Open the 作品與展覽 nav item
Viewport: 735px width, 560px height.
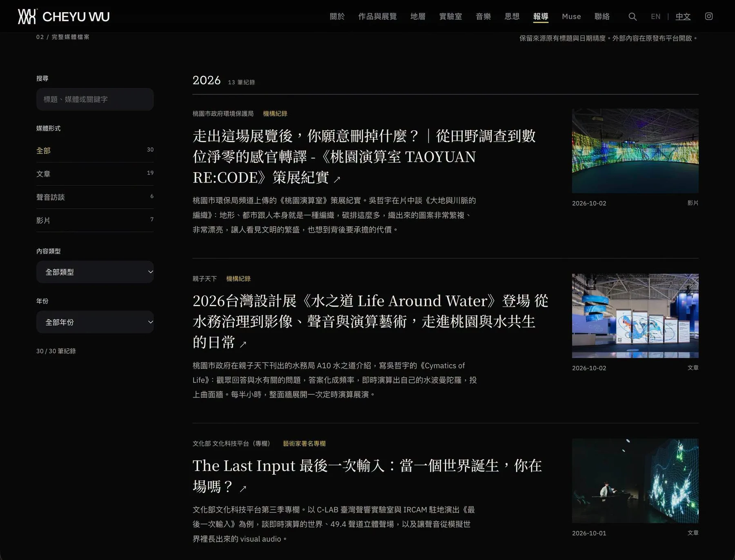tap(377, 16)
